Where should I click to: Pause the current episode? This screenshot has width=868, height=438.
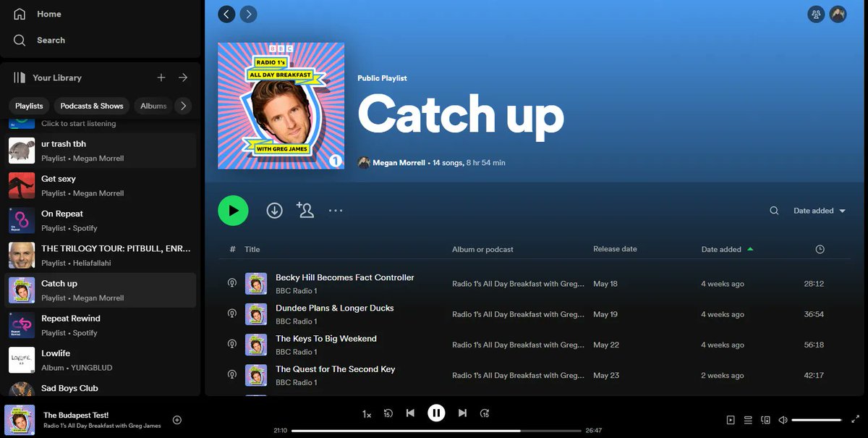click(x=436, y=413)
